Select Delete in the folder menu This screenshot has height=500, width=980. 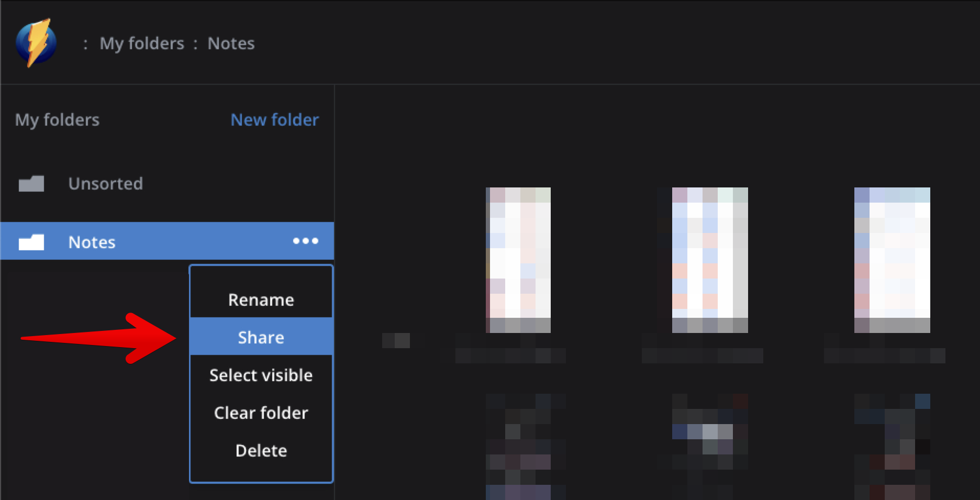tap(261, 451)
